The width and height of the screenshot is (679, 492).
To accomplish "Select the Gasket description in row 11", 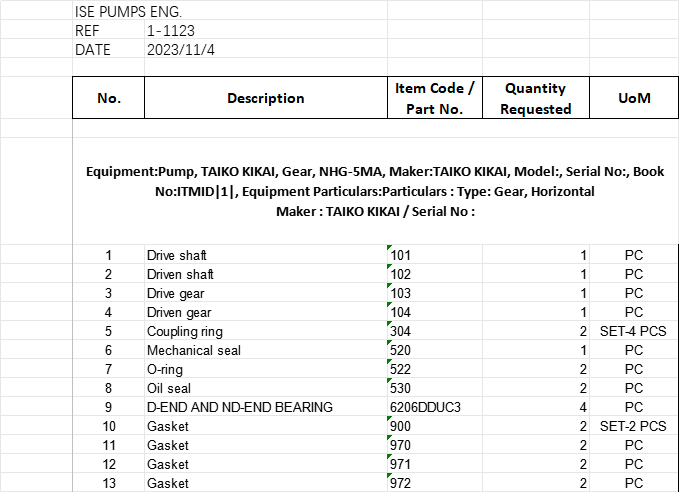I will tap(265, 445).
